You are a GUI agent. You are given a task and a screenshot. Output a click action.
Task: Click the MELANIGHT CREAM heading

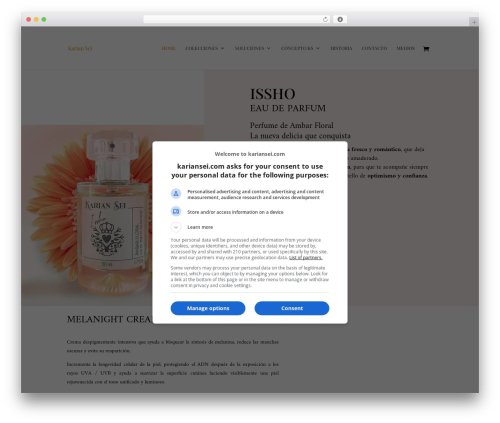point(109,319)
